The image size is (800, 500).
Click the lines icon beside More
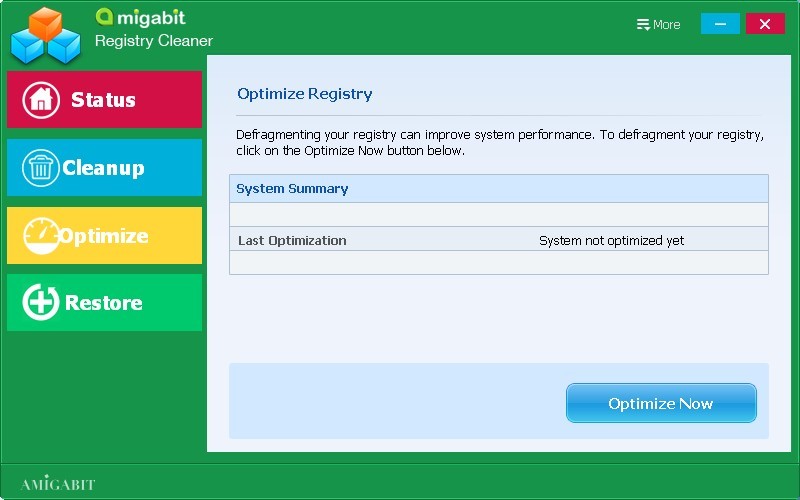643,25
